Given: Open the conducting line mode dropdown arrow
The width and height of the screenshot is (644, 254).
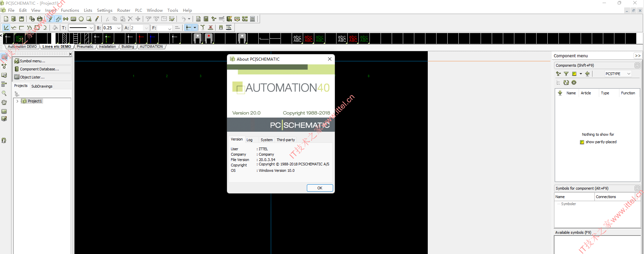Looking at the screenshot, I should coord(195,28).
